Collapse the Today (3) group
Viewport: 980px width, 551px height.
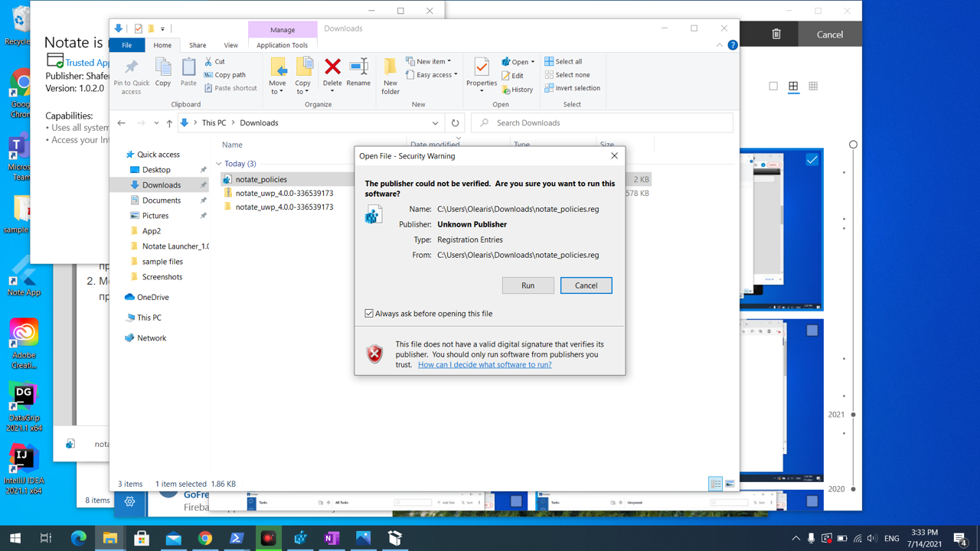tap(219, 164)
